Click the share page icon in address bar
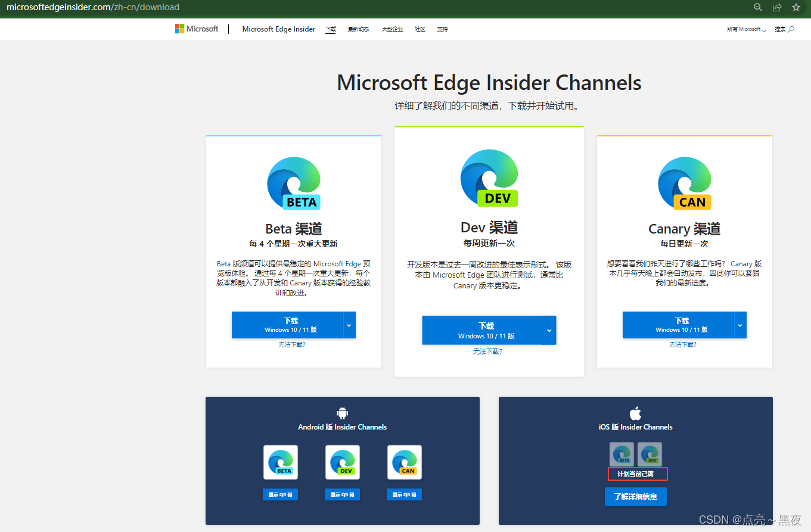The height and width of the screenshot is (532, 811). [x=777, y=7]
